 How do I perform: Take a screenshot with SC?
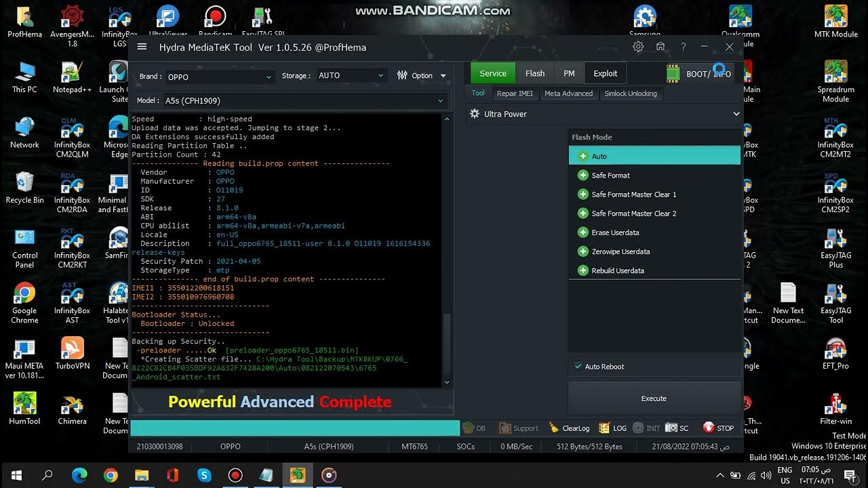click(677, 428)
